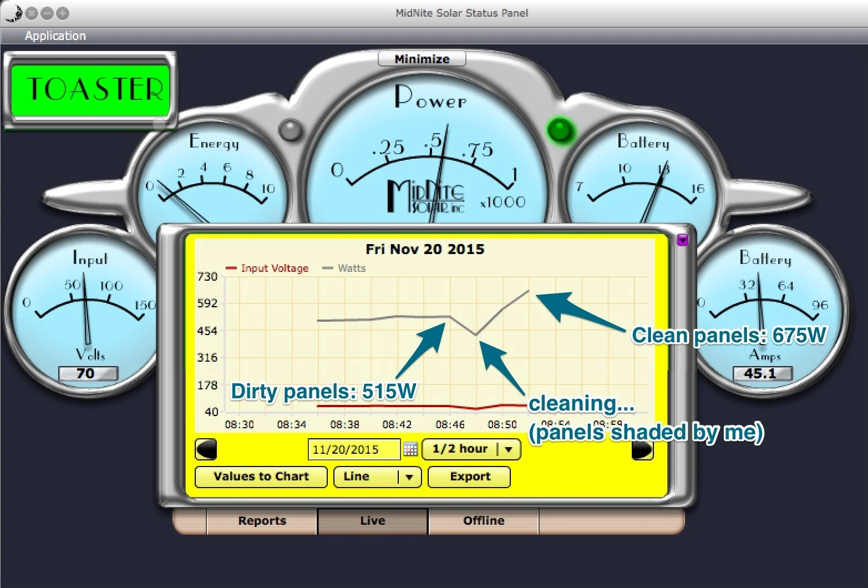Click chart title Fri Nov 20 2015
868x588 pixels.
coord(425,249)
